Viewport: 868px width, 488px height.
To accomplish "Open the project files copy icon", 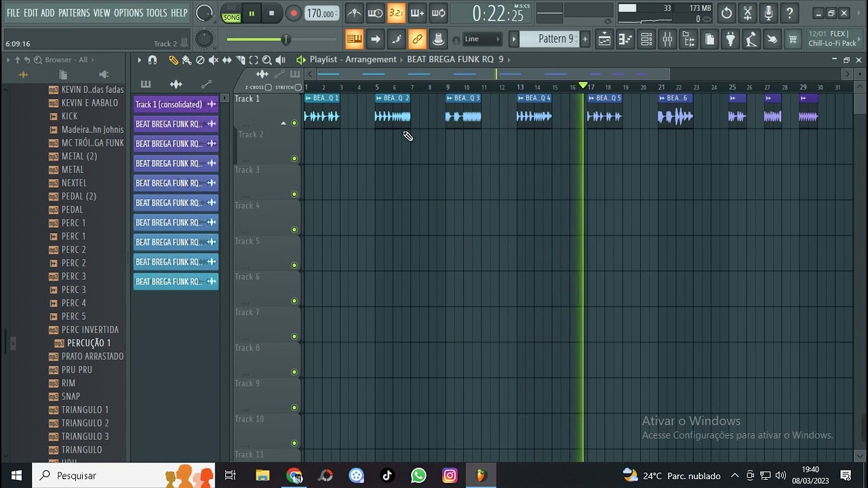I will click(709, 39).
